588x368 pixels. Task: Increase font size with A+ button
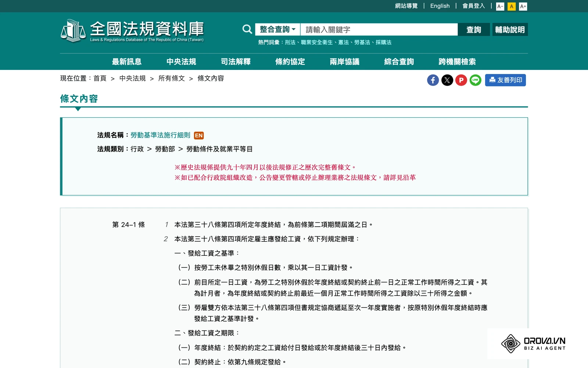(x=523, y=6)
